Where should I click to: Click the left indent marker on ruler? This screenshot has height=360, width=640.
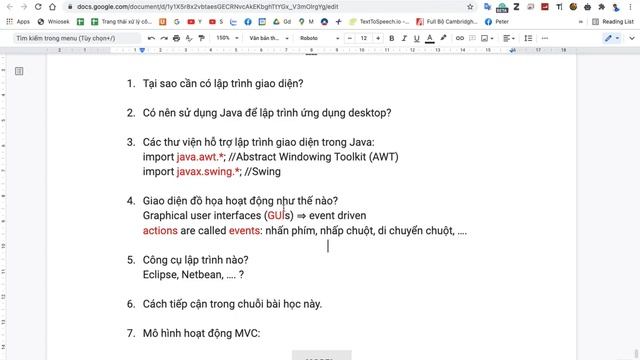[x=142, y=50]
